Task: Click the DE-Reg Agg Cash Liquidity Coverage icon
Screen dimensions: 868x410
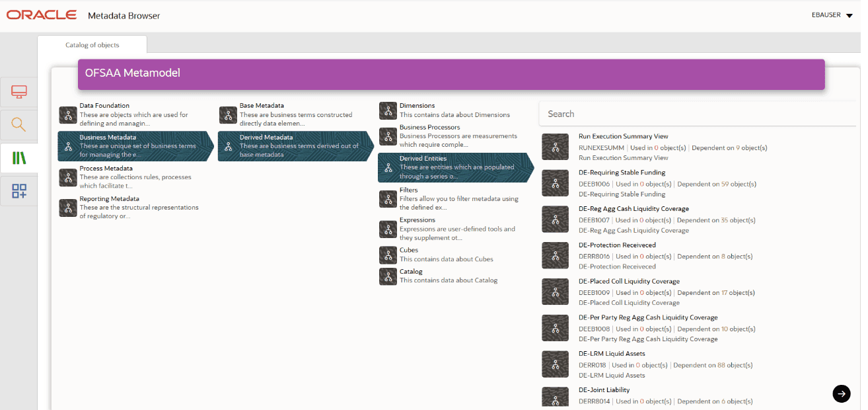Action: pos(556,220)
